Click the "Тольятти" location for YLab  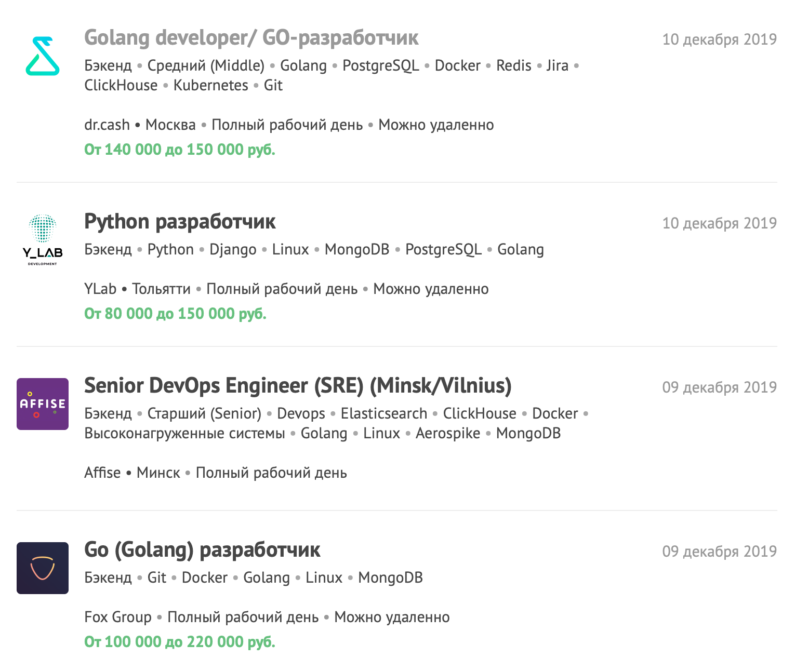[x=161, y=288]
